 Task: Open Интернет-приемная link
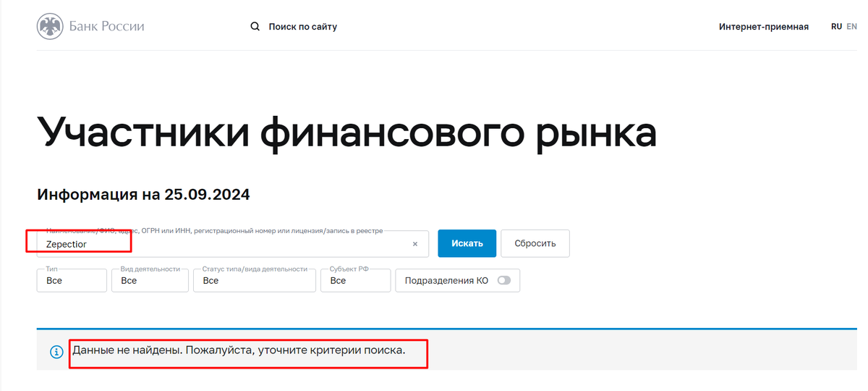click(764, 27)
